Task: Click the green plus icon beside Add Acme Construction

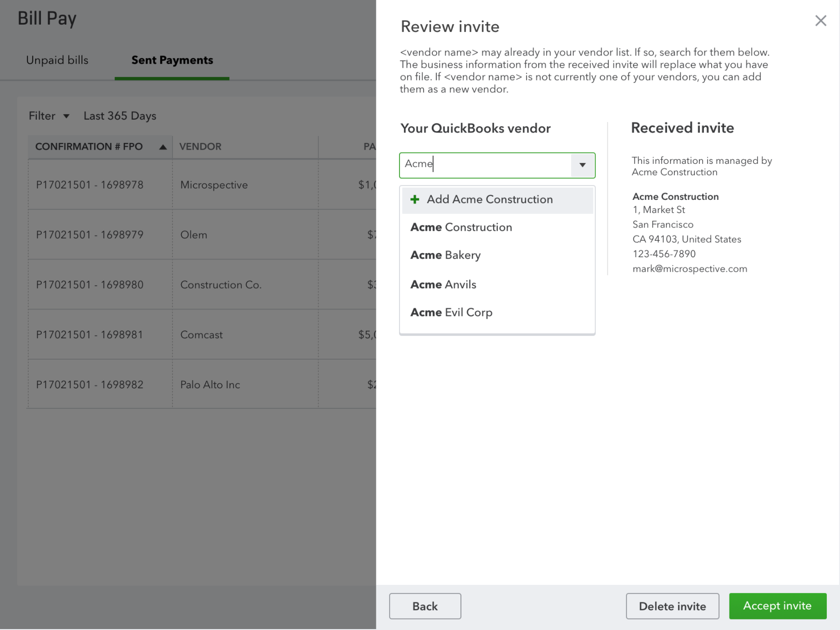Action: click(415, 199)
